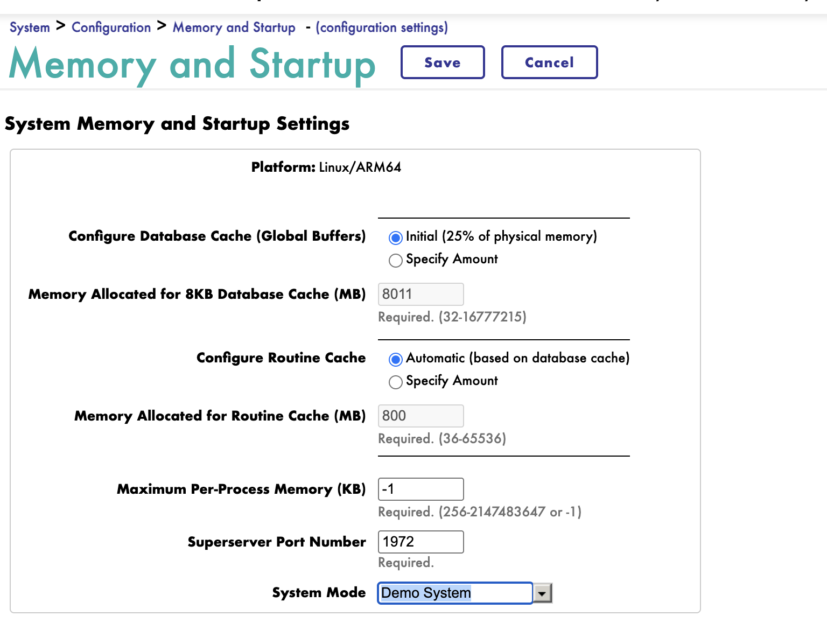Screen dimensions: 827x644
Task: Click the Routine Cache memory field
Action: [421, 416]
